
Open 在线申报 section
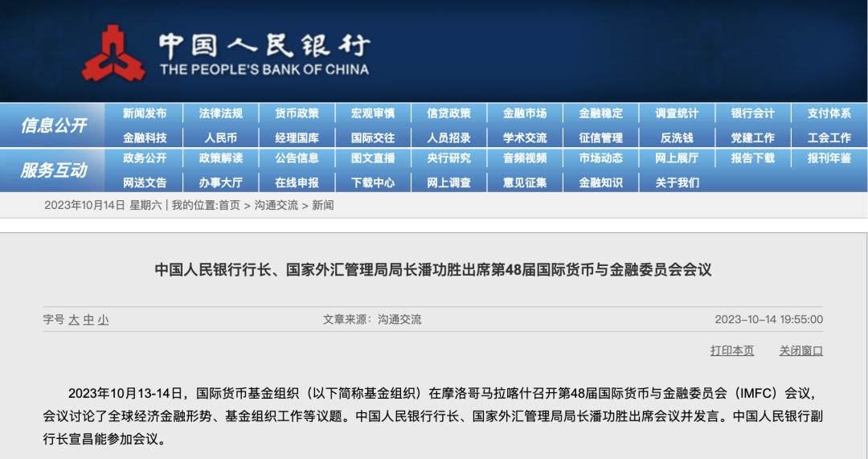297,182
